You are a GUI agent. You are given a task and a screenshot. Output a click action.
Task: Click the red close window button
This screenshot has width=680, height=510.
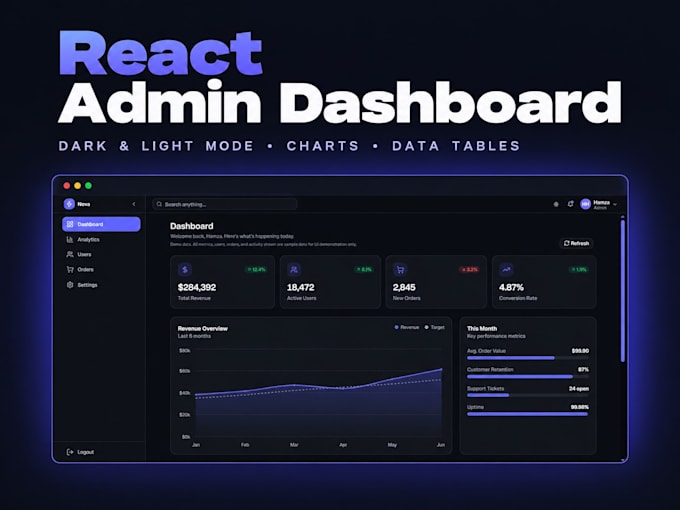[67, 186]
